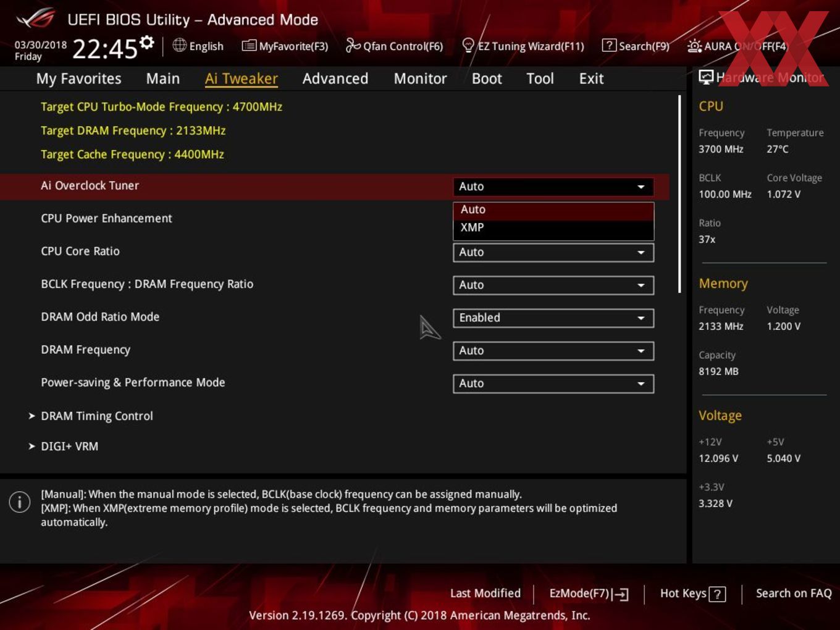Switch to Main tab
This screenshot has height=630, width=840.
coord(163,78)
